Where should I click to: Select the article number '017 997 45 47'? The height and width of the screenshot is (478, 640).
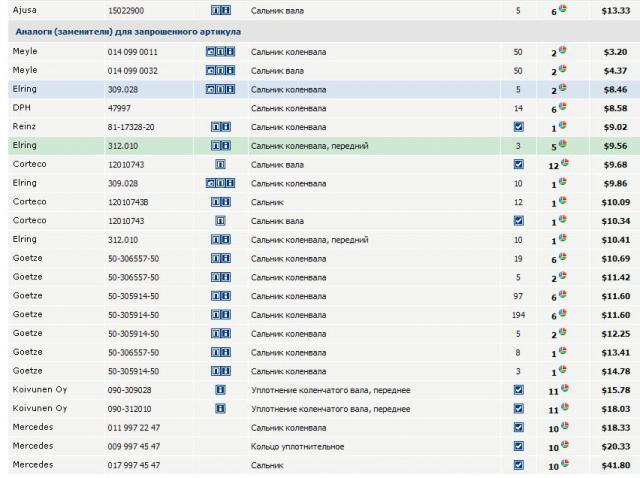pos(134,465)
